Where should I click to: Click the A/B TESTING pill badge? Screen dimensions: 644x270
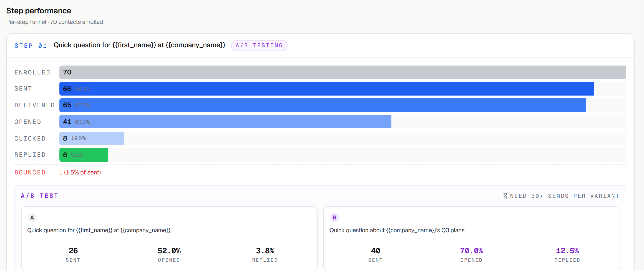[x=259, y=46]
